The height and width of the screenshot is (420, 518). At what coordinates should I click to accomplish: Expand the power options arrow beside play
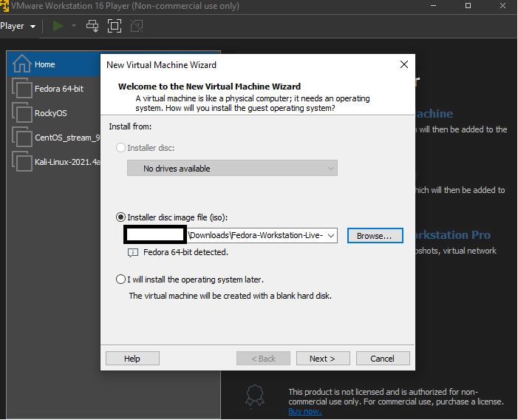point(74,26)
